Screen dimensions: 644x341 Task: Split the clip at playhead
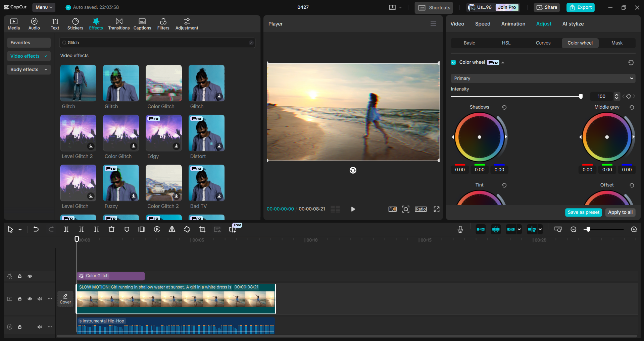click(x=66, y=229)
